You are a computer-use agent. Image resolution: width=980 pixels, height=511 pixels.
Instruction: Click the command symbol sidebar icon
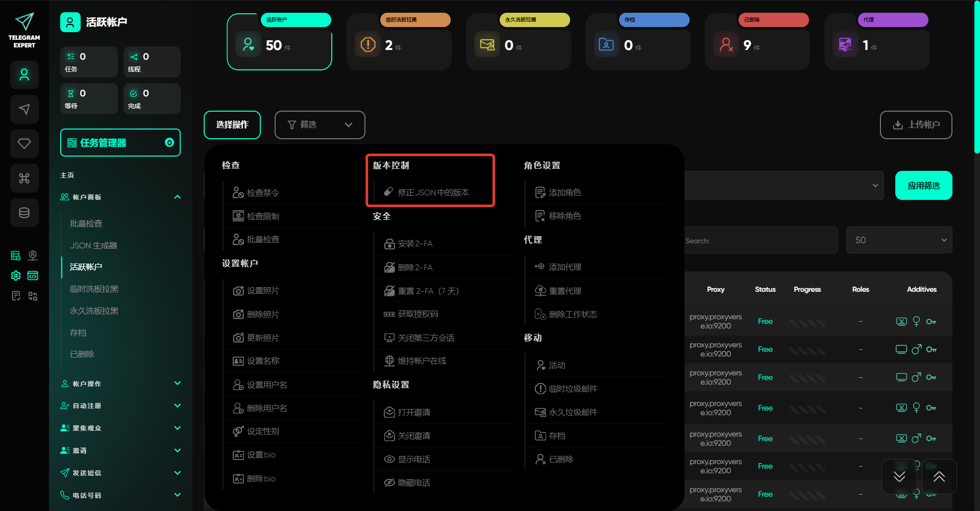click(24, 178)
